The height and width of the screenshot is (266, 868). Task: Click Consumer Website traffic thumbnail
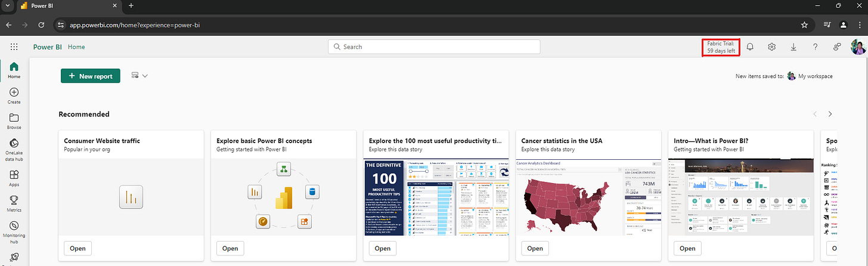point(131,197)
